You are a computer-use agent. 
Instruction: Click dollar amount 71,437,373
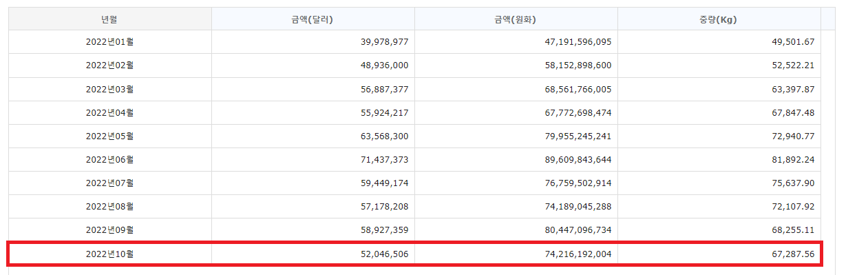pos(384,159)
